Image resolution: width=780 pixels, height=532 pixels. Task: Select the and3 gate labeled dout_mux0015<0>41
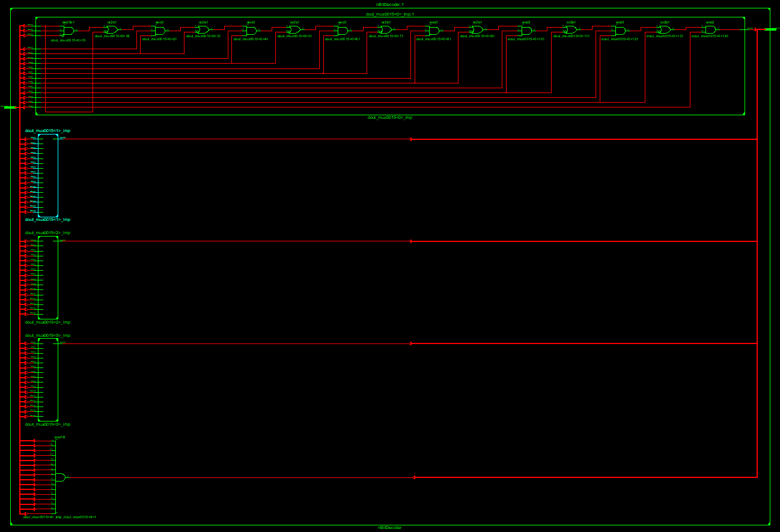click(x=251, y=30)
